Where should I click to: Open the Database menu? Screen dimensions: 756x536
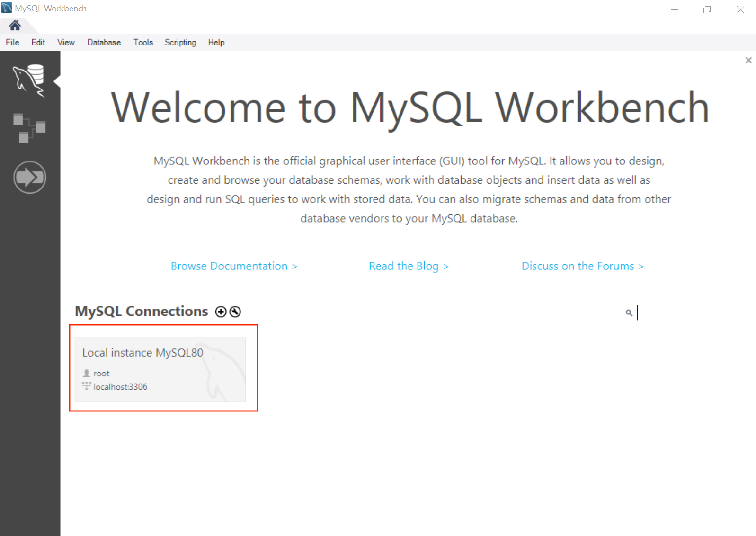point(104,42)
